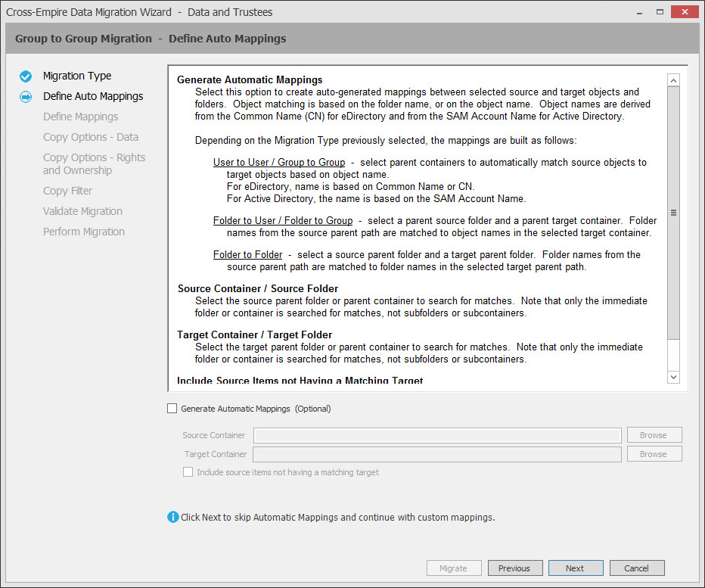
Task: Click the Migrate button
Action: [454, 568]
